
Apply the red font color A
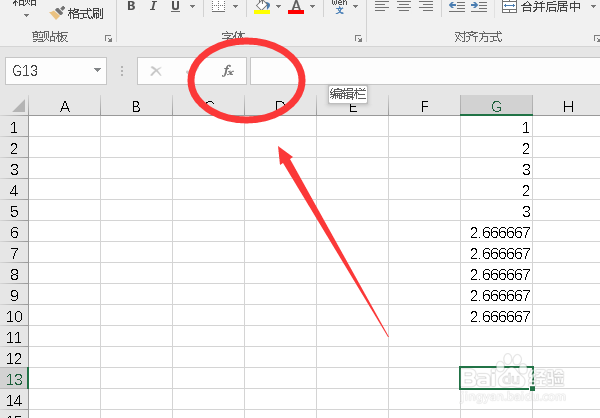click(x=296, y=7)
